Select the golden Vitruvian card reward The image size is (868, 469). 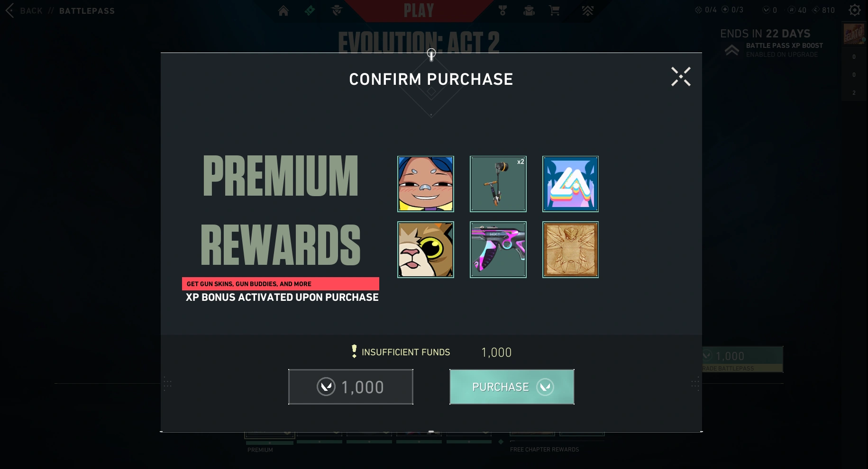click(571, 250)
